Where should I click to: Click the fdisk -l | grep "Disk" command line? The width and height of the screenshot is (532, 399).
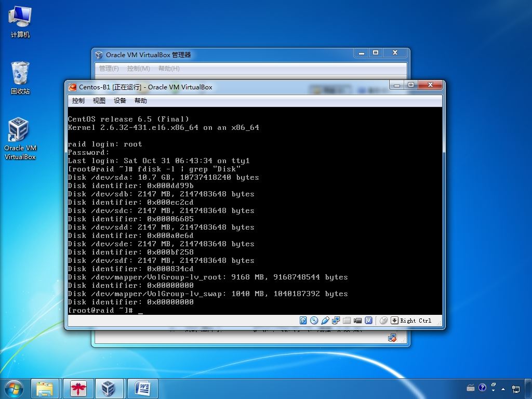pyautogui.click(x=154, y=169)
